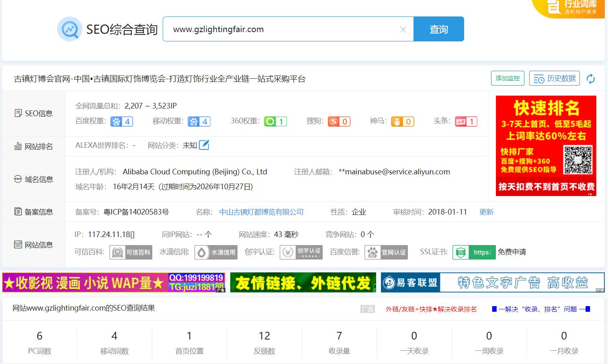Image resolution: width=608 pixels, height=364 pixels.
Task: Click the SEO信息 sidebar label
Action: (34, 113)
